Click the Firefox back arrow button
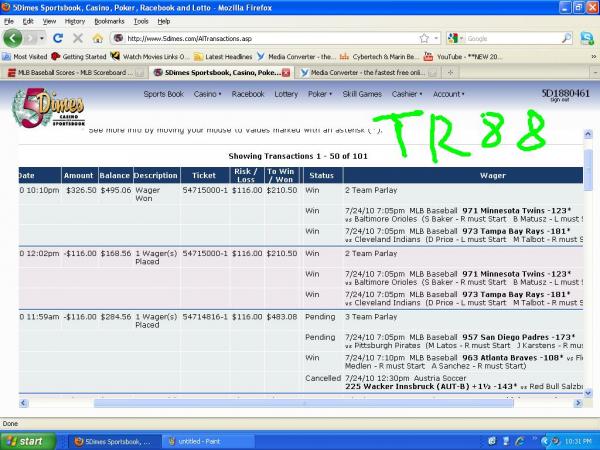Image resolution: width=600 pixels, height=450 pixels. tap(14, 38)
